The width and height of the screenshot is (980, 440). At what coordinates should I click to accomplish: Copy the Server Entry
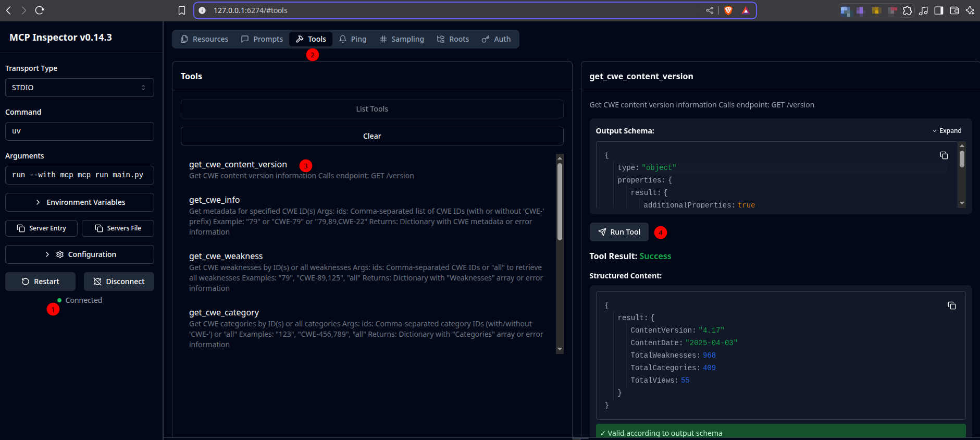(x=42, y=228)
